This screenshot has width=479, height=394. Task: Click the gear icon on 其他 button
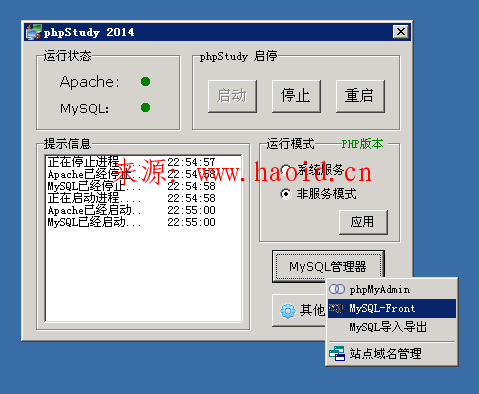(x=288, y=310)
